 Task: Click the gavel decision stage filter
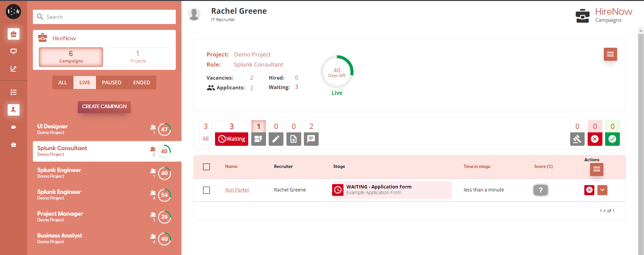[x=577, y=139]
